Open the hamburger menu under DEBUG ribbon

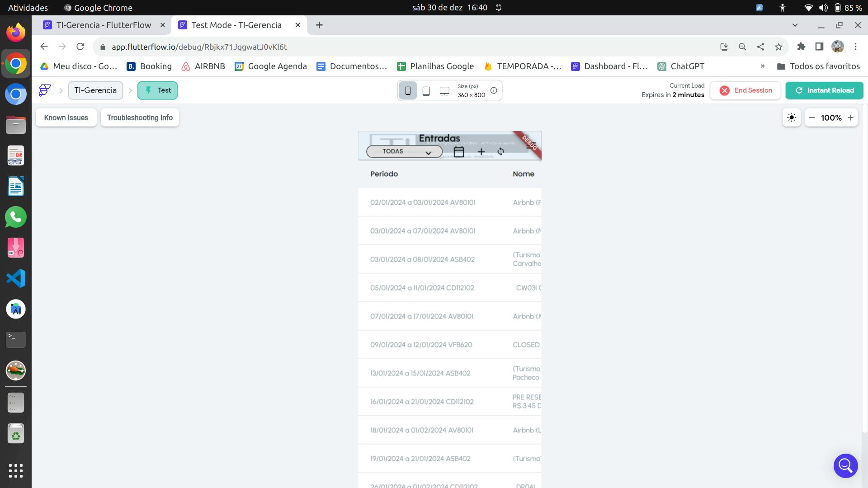tap(531, 145)
